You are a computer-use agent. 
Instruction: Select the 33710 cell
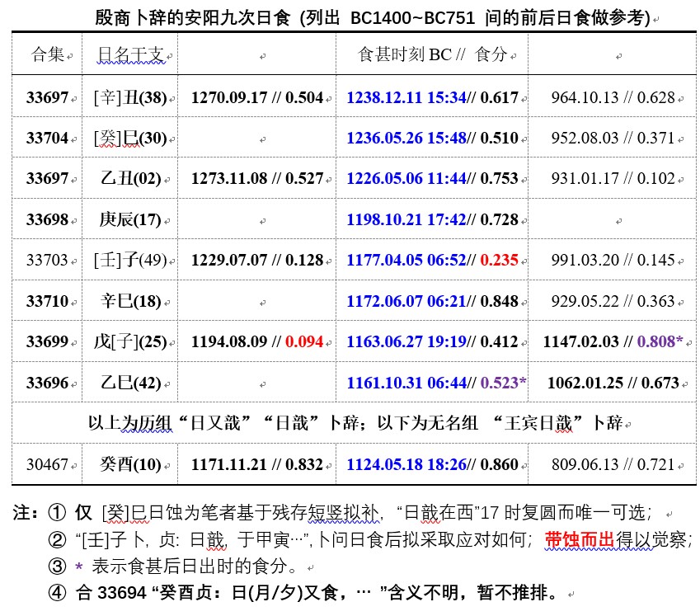tap(47, 301)
